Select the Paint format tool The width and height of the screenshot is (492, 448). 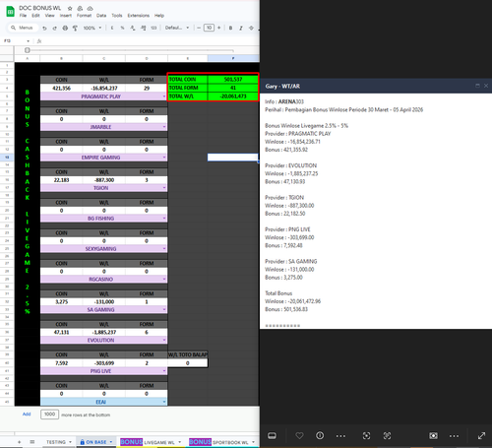point(75,28)
